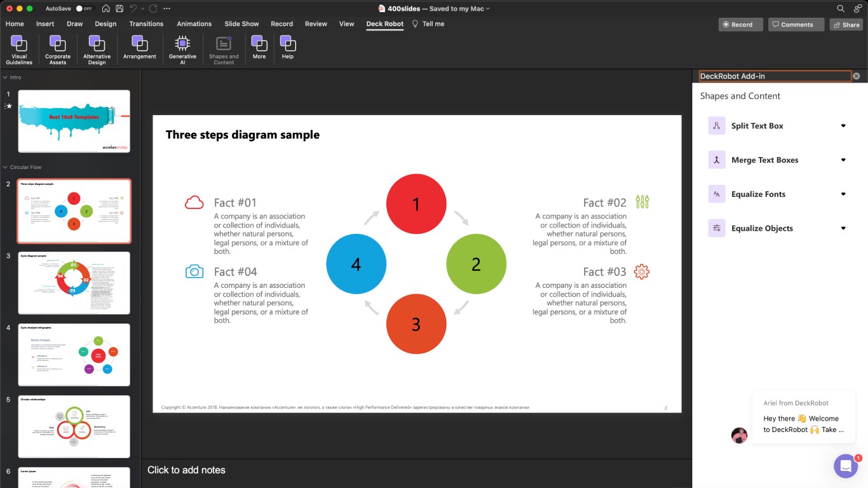Close the DeckRobot Add-in pane
Viewport: 868px width, 488px height.
pyautogui.click(x=856, y=76)
